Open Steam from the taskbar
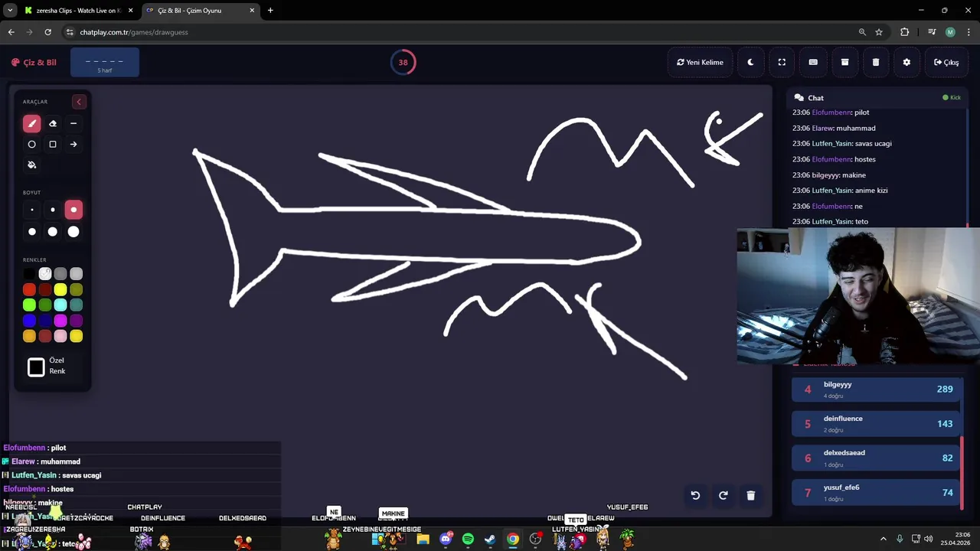The height and width of the screenshot is (551, 980). 490,540
